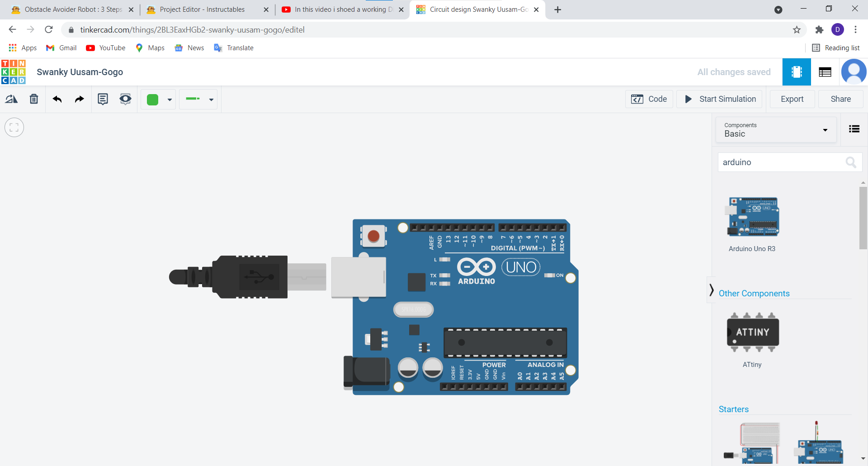This screenshot has width=868, height=466.
Task: Open the browser extensions puzzle icon
Action: pyautogui.click(x=819, y=29)
